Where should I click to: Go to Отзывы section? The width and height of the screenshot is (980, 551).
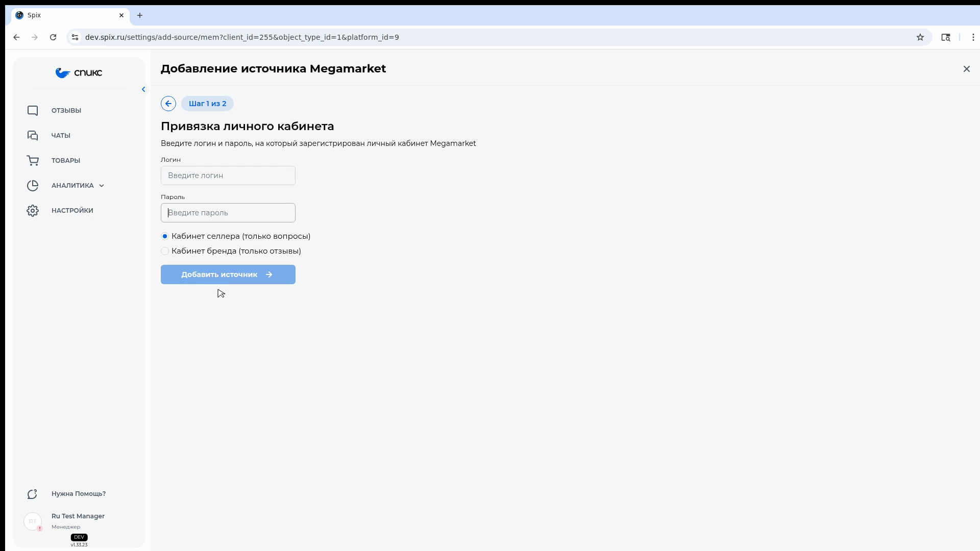coord(66,111)
